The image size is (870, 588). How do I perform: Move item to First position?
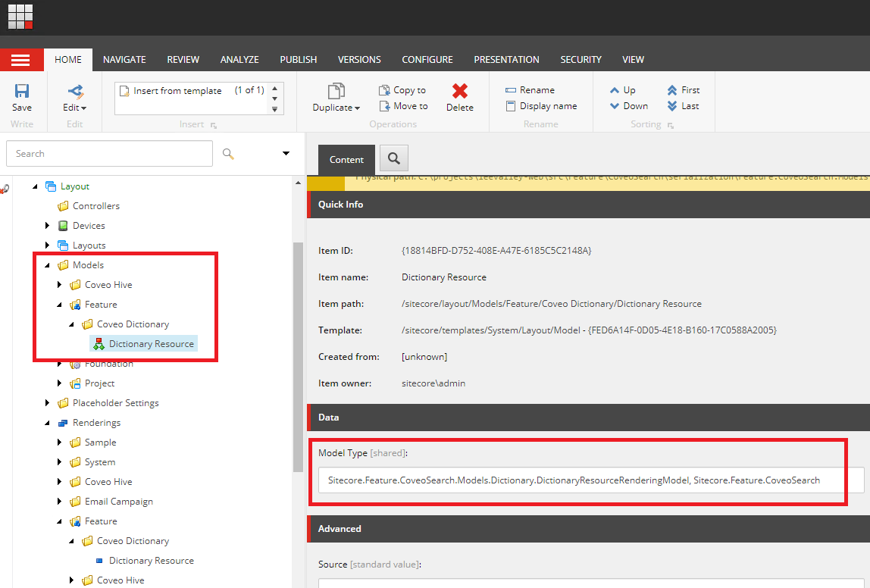coord(672,90)
